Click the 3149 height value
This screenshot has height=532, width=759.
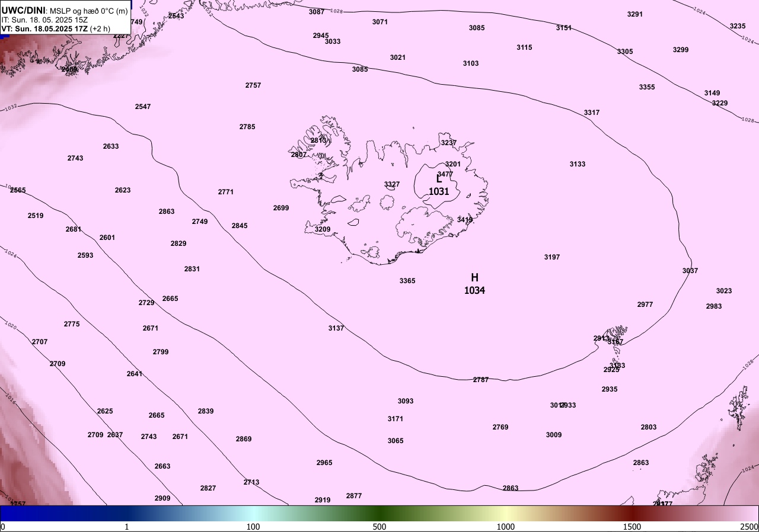[x=712, y=93]
